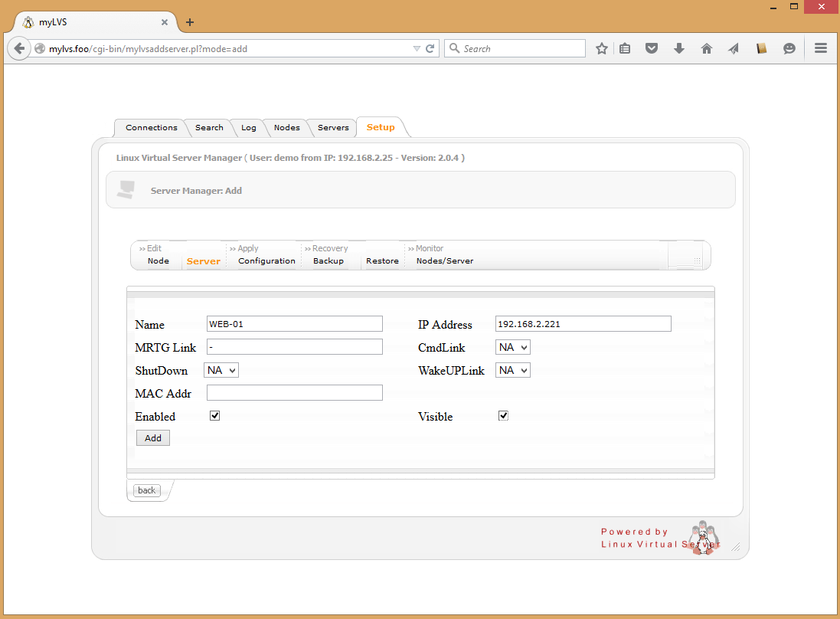Click the browser back arrow button

coord(18,48)
